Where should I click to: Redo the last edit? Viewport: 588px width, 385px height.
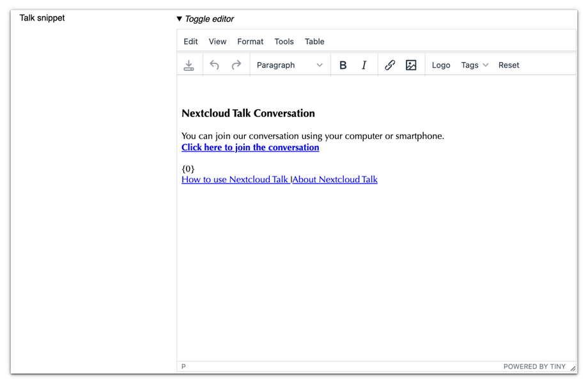tap(236, 65)
